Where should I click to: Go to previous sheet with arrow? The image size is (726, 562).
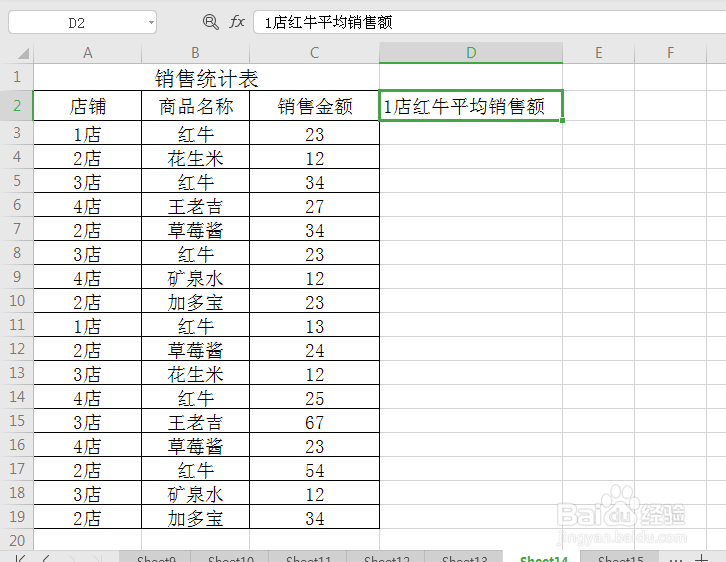point(46,558)
